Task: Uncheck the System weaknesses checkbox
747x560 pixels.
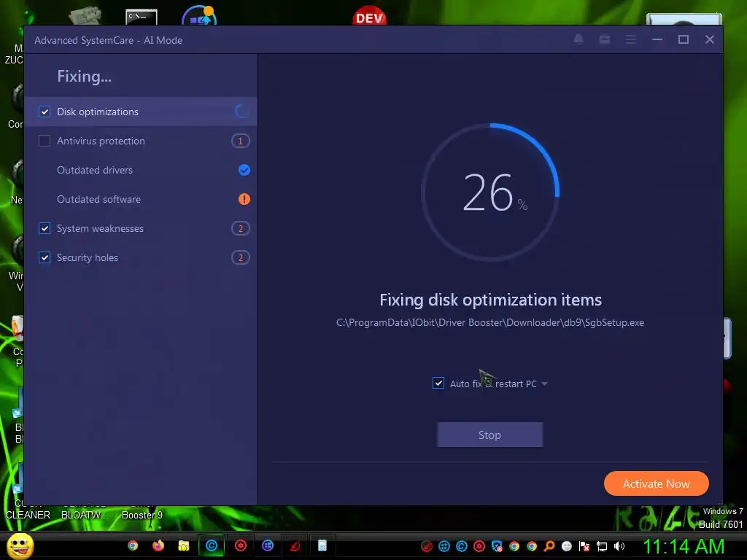Action: 44,228
